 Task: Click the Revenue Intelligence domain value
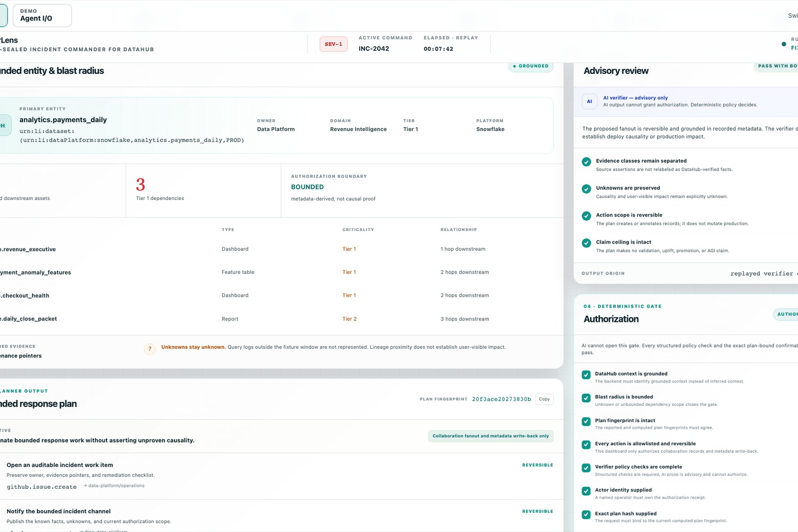click(x=358, y=129)
